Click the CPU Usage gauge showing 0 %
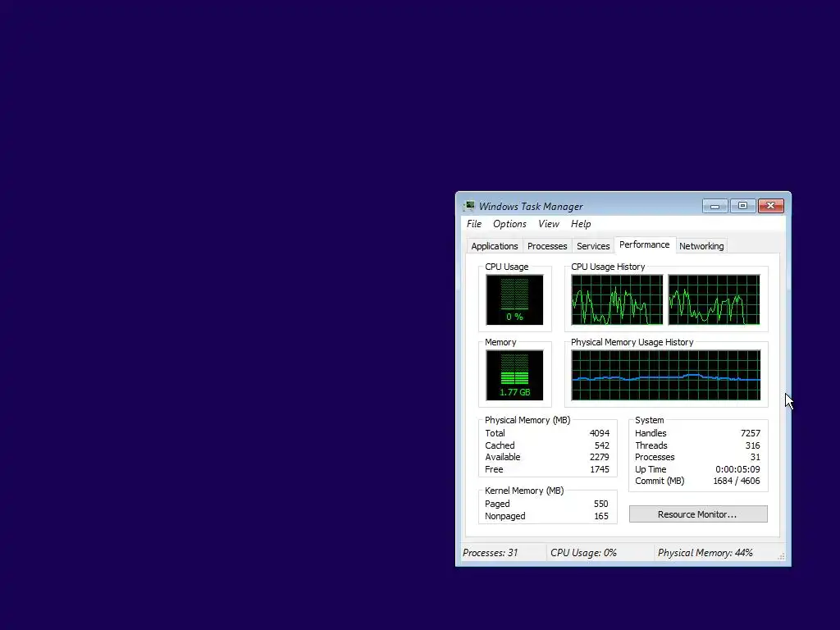The width and height of the screenshot is (840, 630). pos(514,300)
